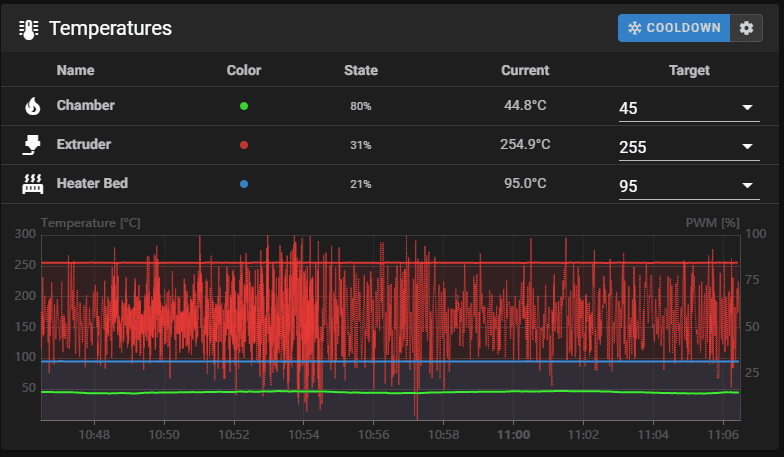Click the 11:06 time label on chart
784x457 pixels.
pyautogui.click(x=723, y=434)
